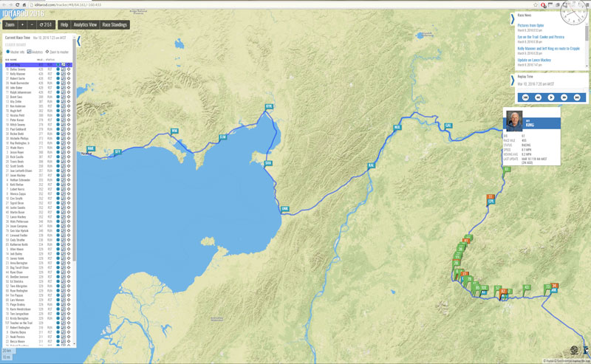
Task: Click the ELM checkpoint flag on map
Action: 223,137
